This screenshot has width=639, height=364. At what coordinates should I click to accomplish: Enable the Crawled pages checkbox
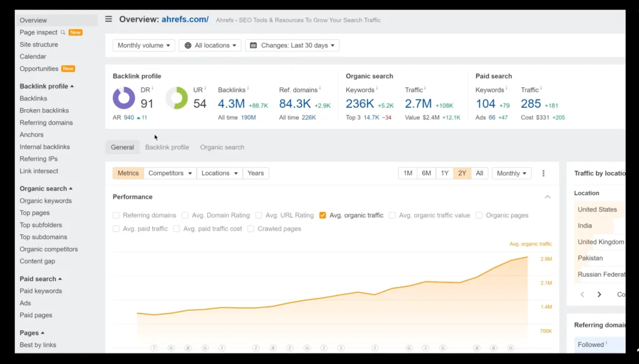point(251,229)
